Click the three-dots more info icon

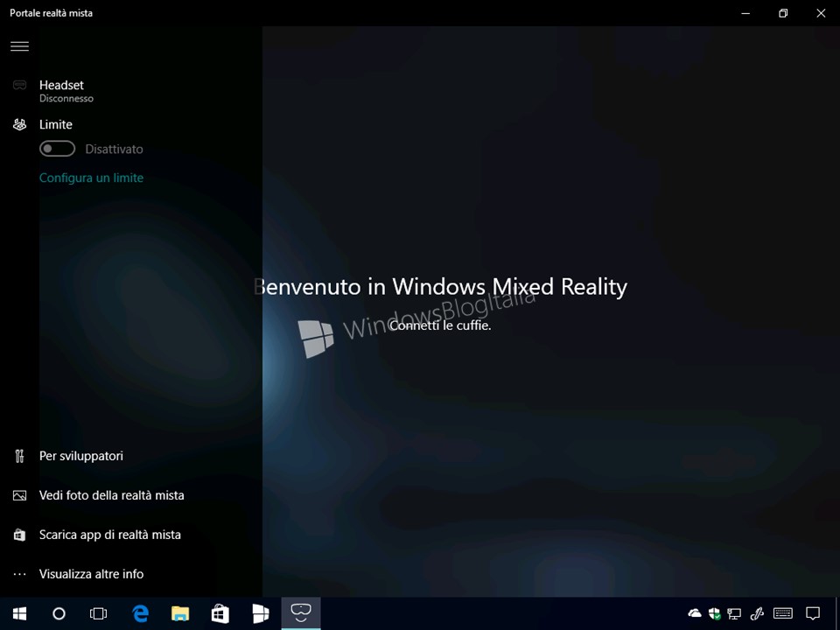20,574
